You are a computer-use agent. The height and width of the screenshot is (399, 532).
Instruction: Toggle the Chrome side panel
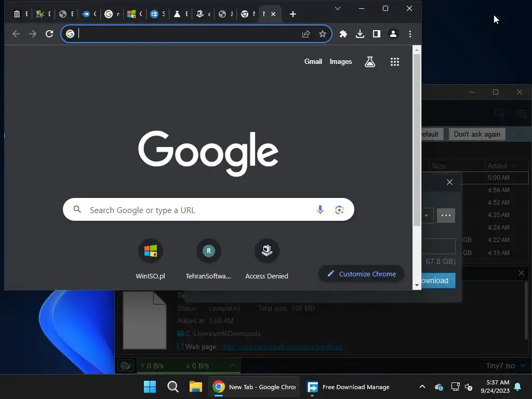[377, 34]
